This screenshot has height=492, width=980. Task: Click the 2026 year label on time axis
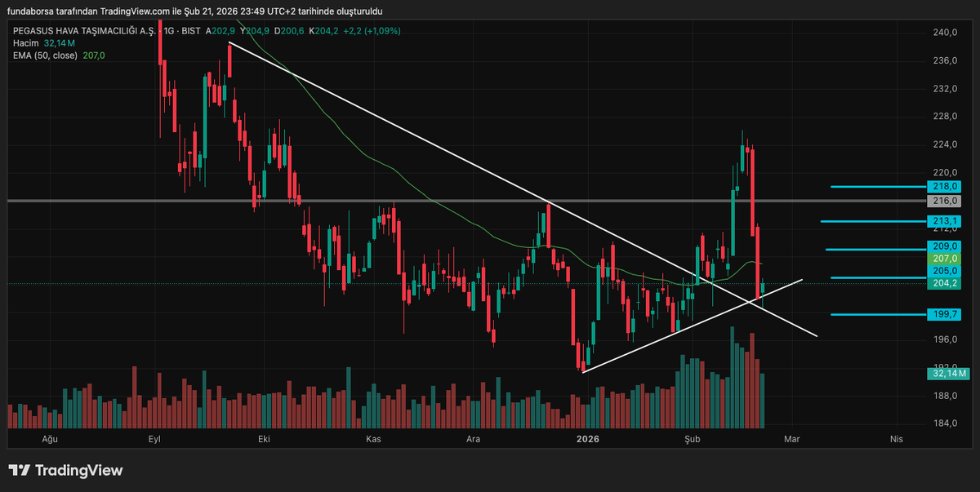click(587, 439)
